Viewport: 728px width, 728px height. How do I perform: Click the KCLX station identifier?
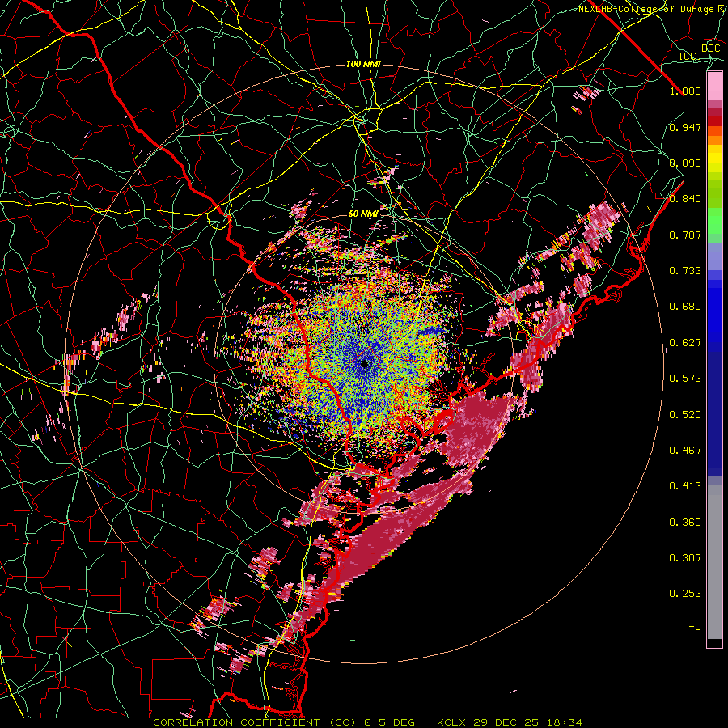(x=453, y=722)
